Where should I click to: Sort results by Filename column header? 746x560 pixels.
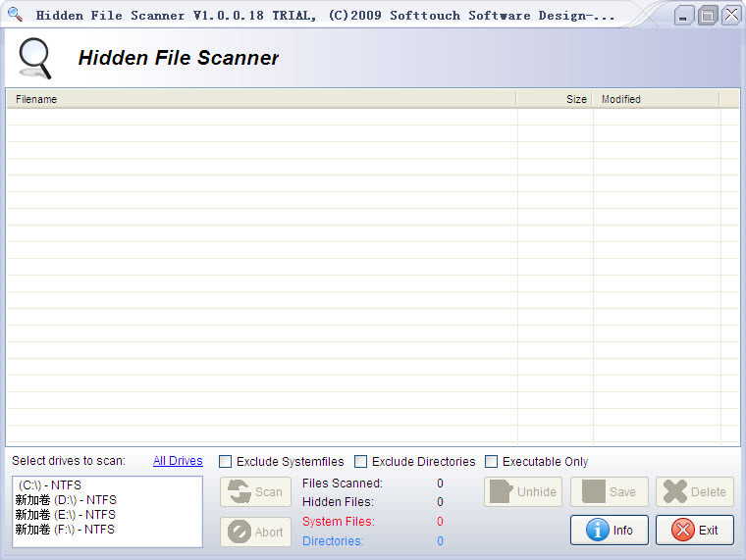(x=260, y=99)
